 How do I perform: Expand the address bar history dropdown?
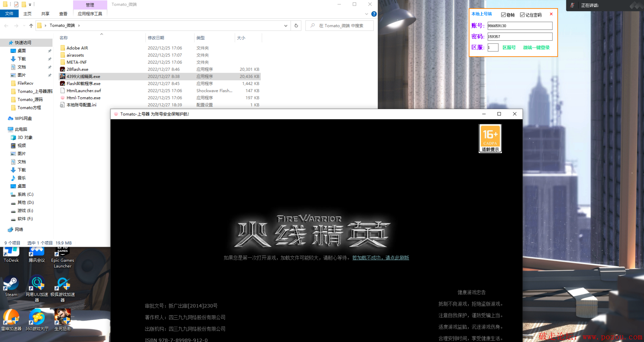(x=286, y=26)
